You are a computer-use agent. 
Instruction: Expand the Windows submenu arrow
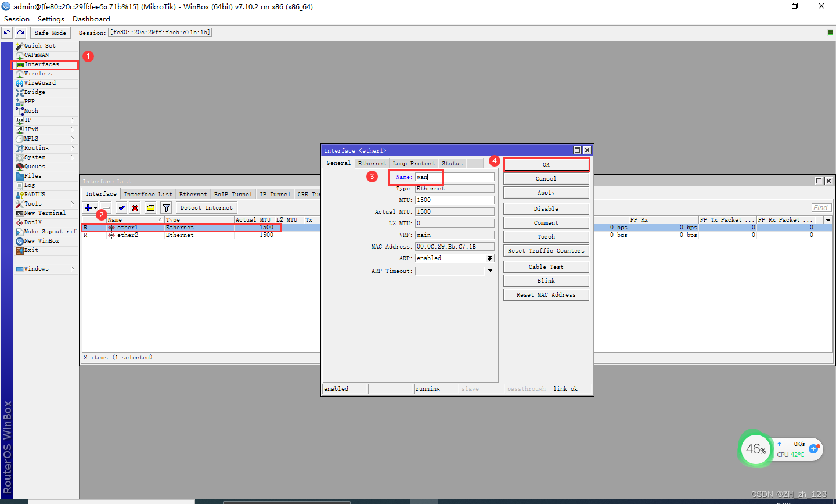click(x=72, y=269)
